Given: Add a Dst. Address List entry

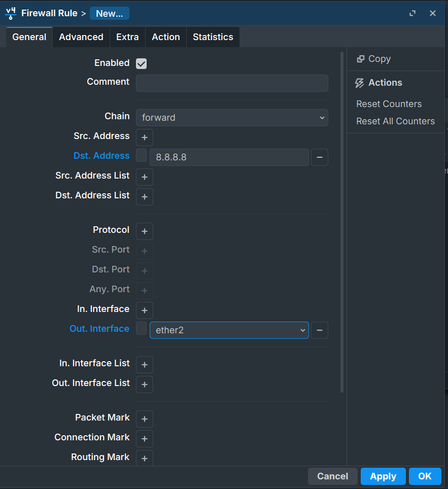Looking at the screenshot, I should click(x=145, y=197).
